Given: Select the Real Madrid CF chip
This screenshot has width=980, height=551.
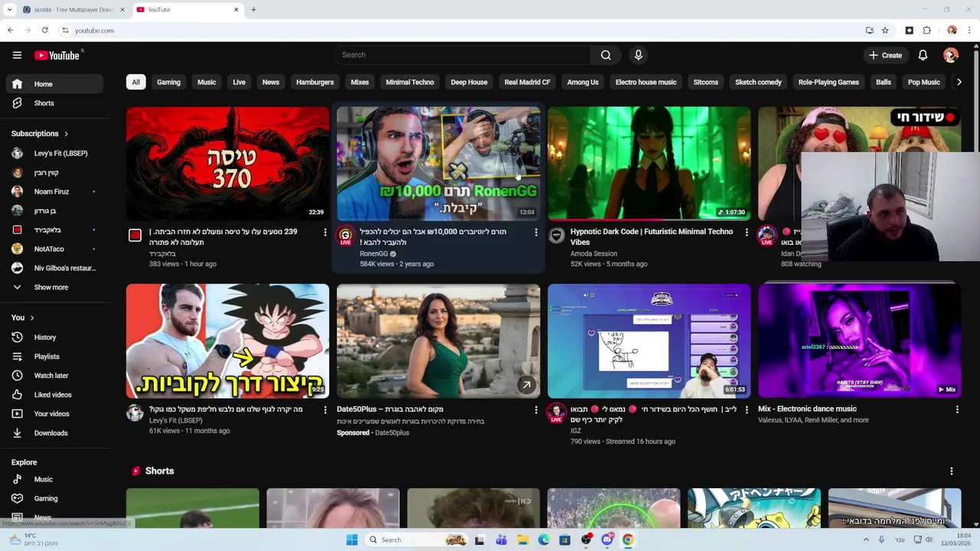Looking at the screenshot, I should click(x=528, y=82).
